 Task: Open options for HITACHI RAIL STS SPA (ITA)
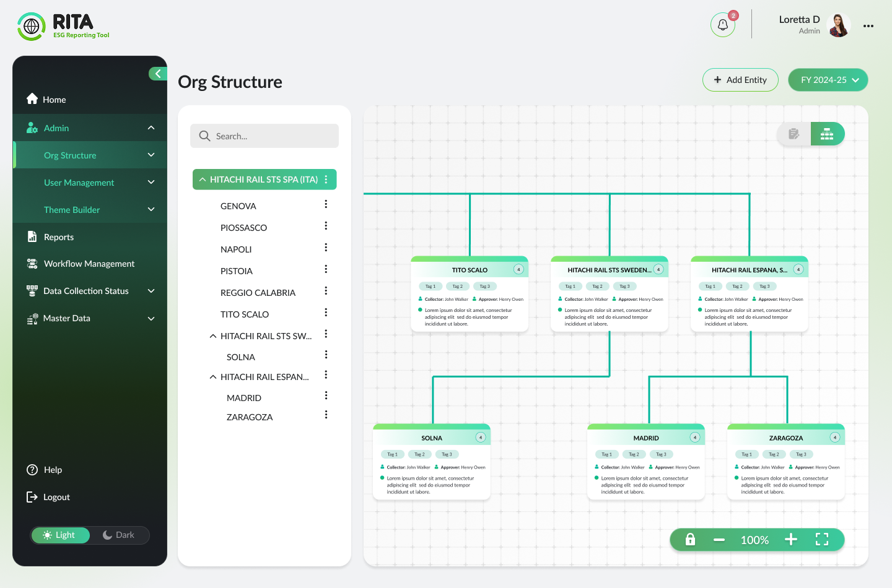(326, 179)
